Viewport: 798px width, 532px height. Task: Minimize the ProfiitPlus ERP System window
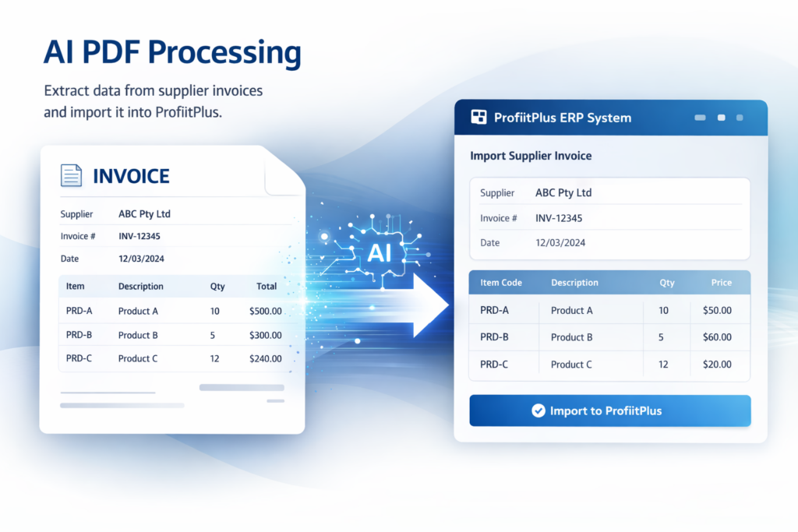tap(700, 118)
